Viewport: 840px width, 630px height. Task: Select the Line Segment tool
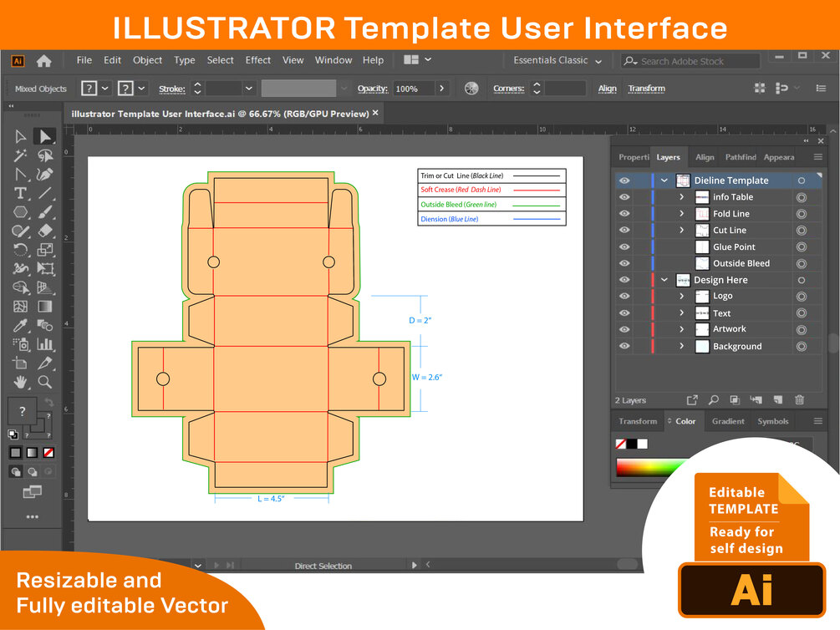point(45,193)
